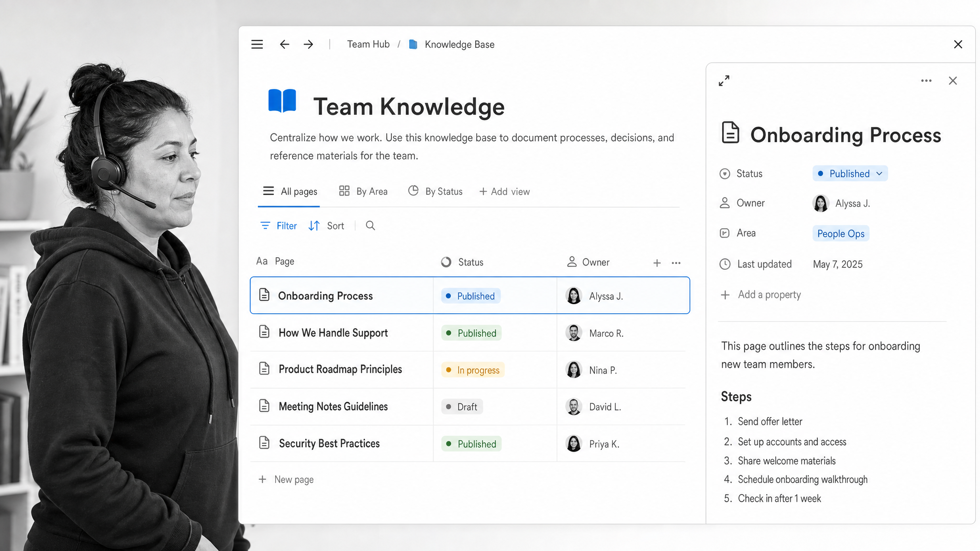Open the Product Roadmap Principles page

[x=340, y=369]
